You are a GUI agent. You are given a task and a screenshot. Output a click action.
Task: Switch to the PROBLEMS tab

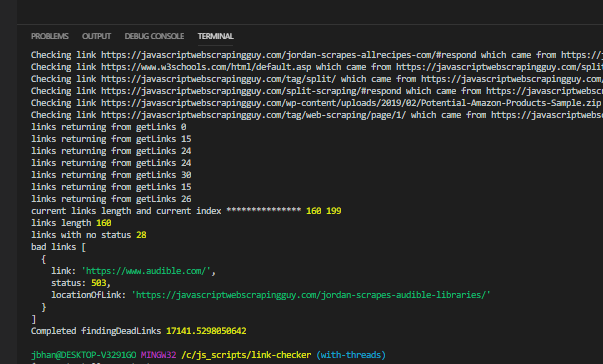pos(50,36)
